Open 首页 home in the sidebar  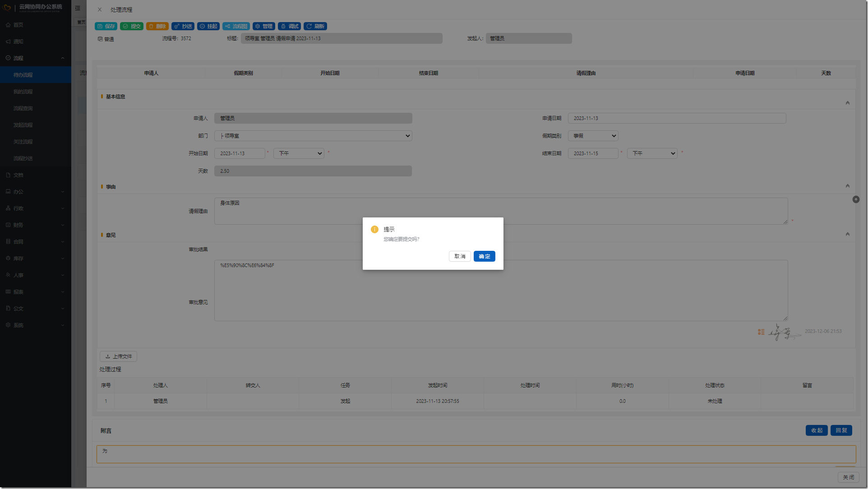[36, 25]
